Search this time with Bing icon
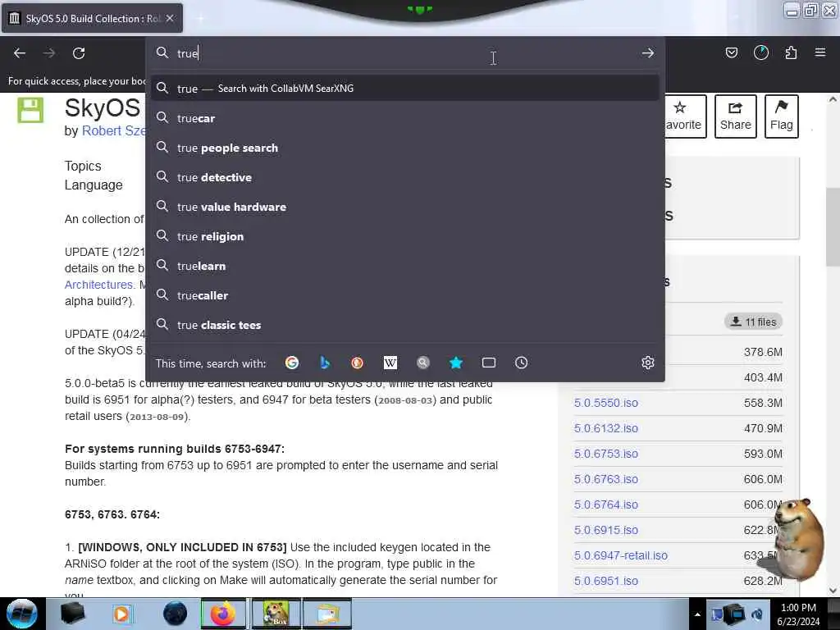840x630 pixels. coord(325,363)
